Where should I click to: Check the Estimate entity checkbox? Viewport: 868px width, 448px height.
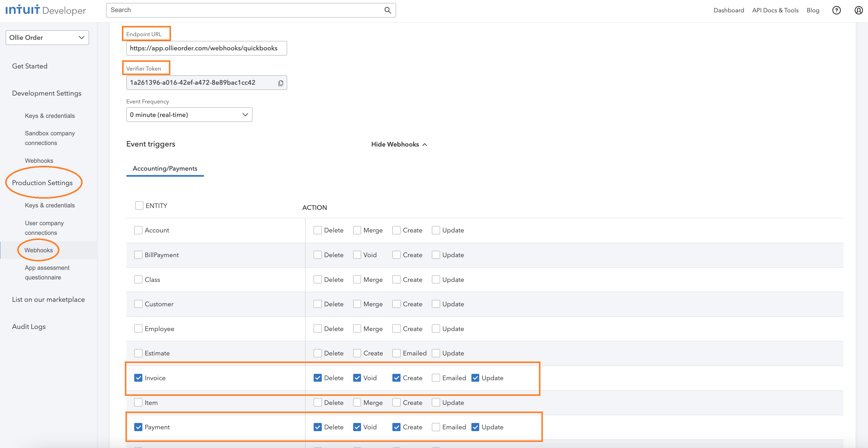click(x=138, y=353)
